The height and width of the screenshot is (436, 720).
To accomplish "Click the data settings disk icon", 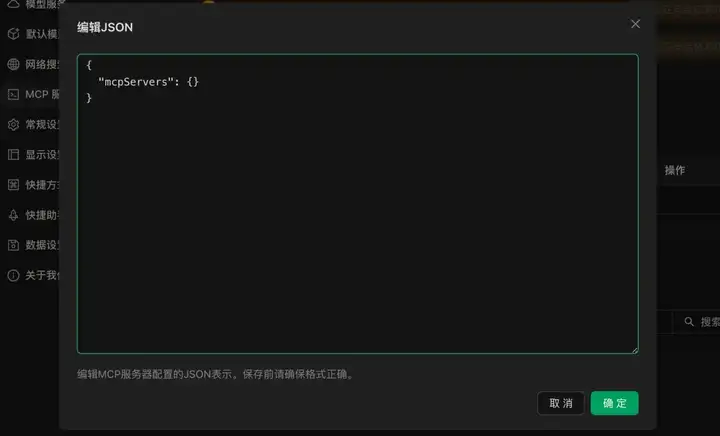I will 13,245.
